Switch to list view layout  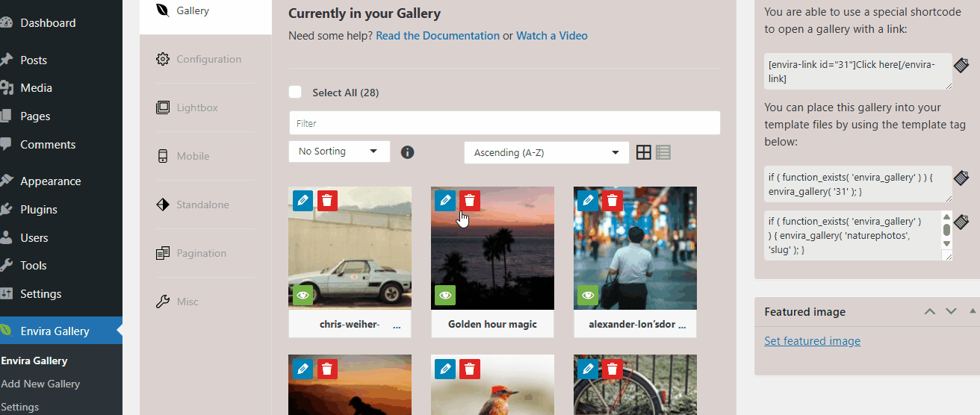pos(663,152)
